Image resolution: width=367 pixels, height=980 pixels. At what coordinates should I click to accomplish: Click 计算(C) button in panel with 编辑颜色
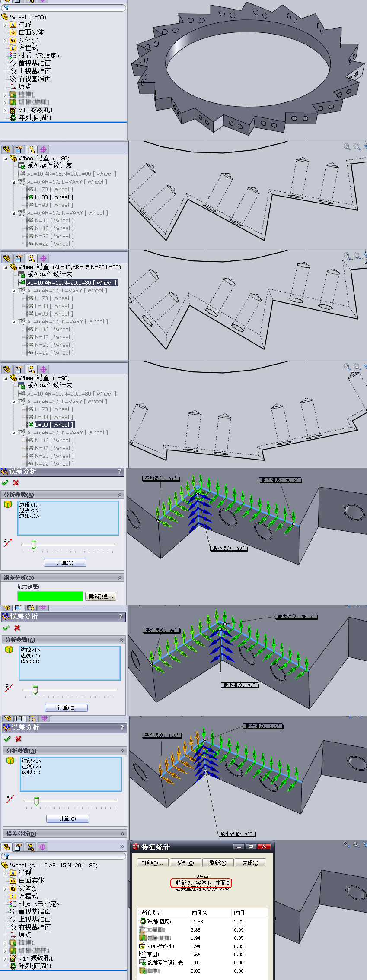click(x=65, y=563)
